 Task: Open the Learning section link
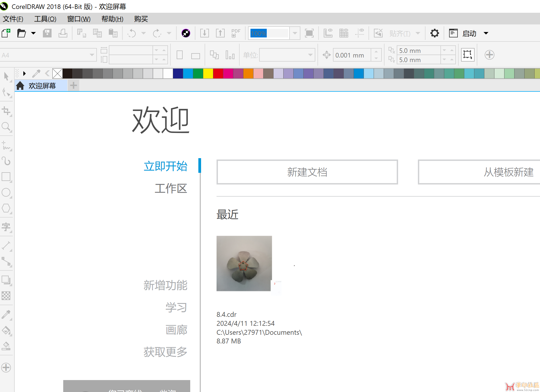point(176,307)
